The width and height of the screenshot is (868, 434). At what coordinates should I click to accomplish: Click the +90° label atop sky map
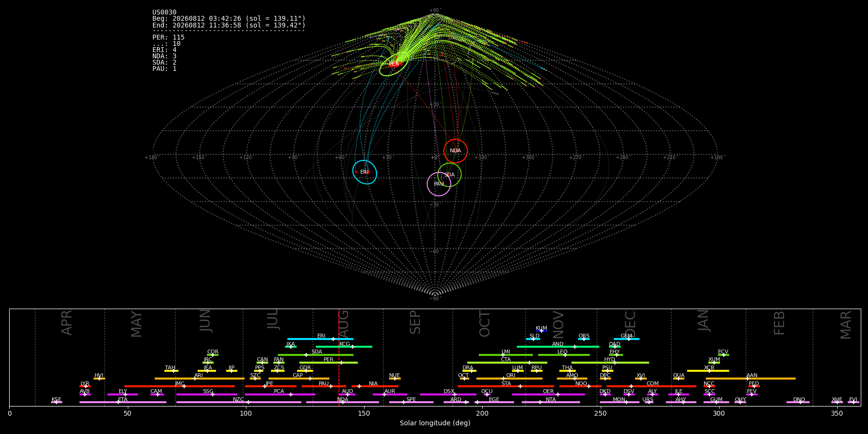pos(435,11)
